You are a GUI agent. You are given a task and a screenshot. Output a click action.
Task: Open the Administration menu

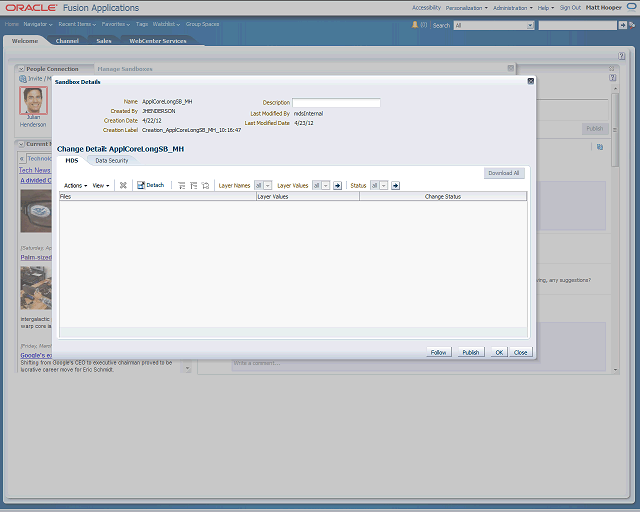click(513, 8)
